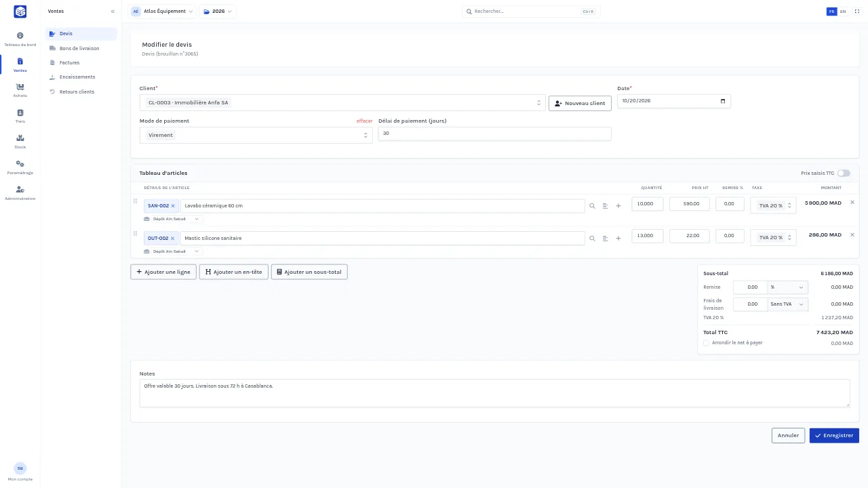Click Ajouter un sous-total
Image resolution: width=868 pixels, height=488 pixels.
[x=309, y=272]
